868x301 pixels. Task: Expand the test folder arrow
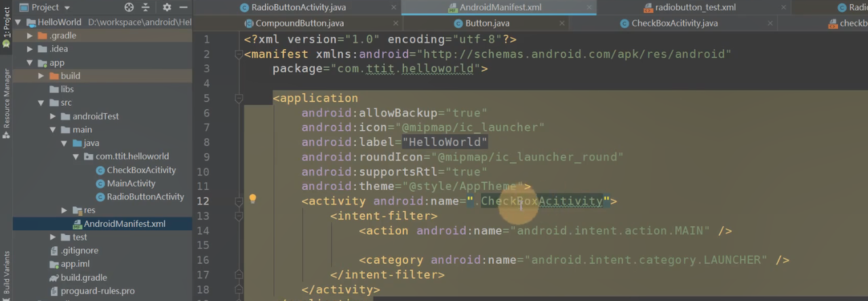pyautogui.click(x=54, y=237)
